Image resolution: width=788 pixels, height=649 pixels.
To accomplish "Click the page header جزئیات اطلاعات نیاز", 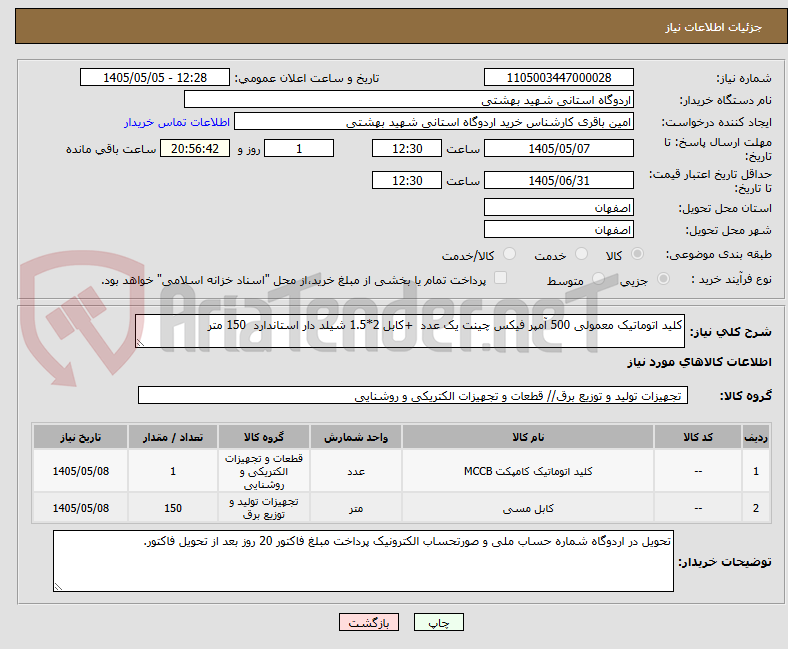I will pos(714,27).
